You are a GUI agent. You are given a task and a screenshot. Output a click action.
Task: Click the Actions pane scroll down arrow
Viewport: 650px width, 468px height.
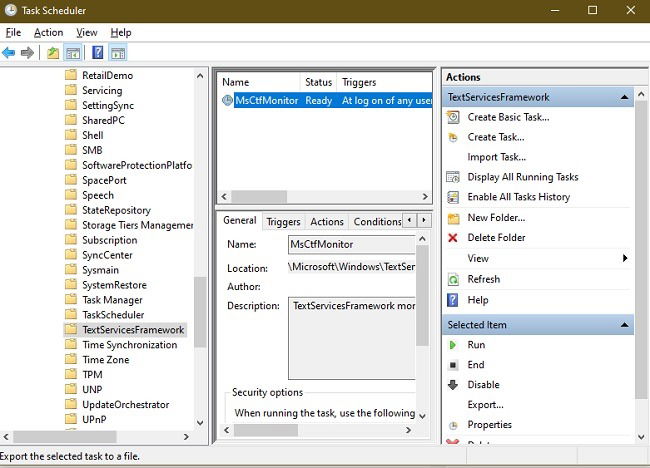(641, 436)
